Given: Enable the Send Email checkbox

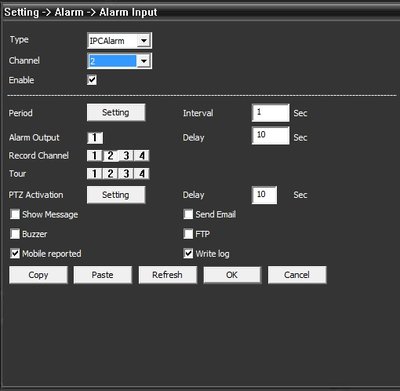Looking at the screenshot, I should coord(188,214).
